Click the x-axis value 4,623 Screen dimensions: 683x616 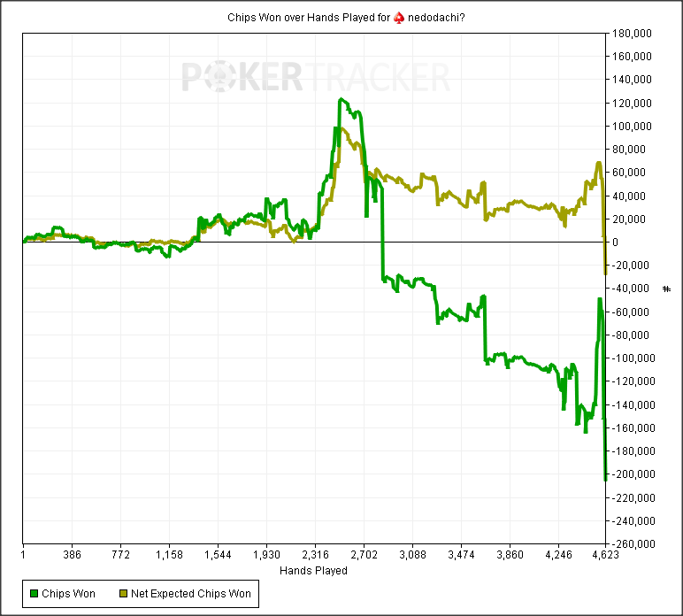(x=605, y=555)
